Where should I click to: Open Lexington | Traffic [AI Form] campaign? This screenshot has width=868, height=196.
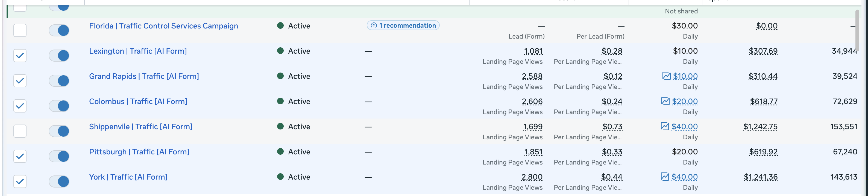click(138, 51)
